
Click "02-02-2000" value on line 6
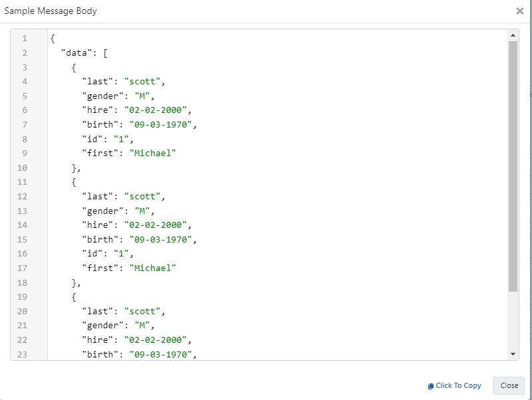pyautogui.click(x=156, y=110)
